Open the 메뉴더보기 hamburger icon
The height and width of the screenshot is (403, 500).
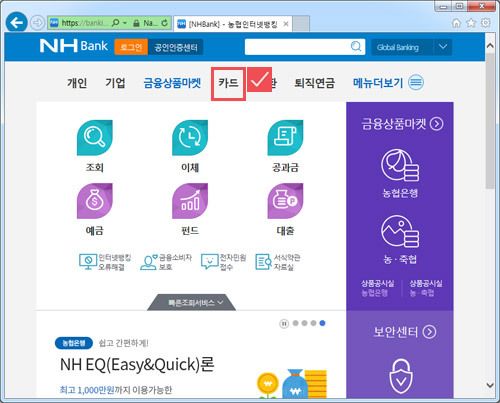coord(416,82)
